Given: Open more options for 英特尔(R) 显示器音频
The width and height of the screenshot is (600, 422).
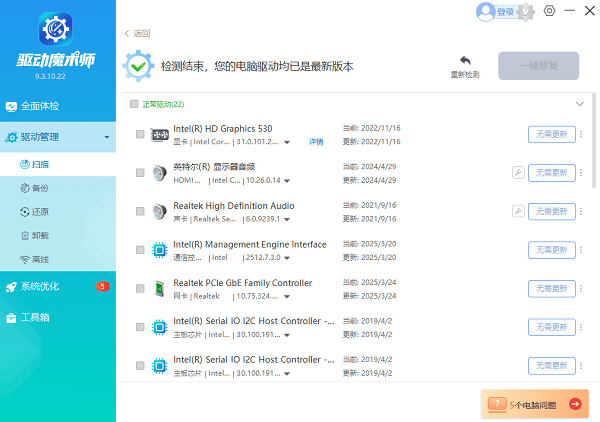Looking at the screenshot, I should (581, 173).
